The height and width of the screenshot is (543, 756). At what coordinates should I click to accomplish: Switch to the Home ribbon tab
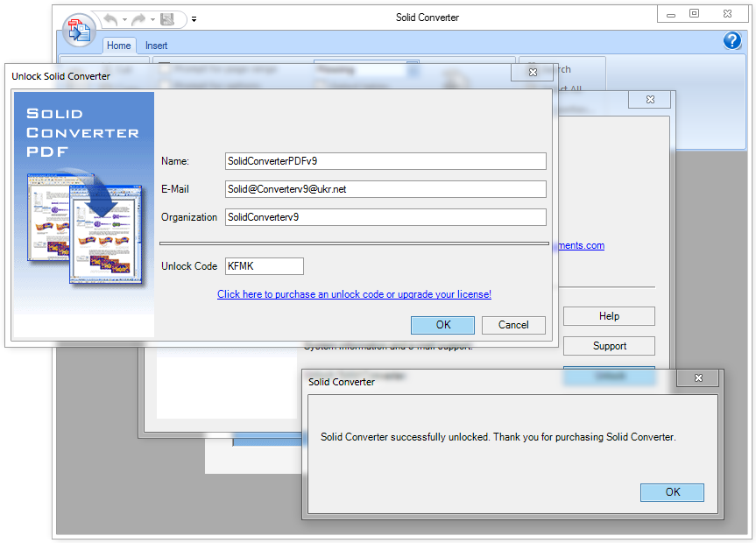point(119,46)
